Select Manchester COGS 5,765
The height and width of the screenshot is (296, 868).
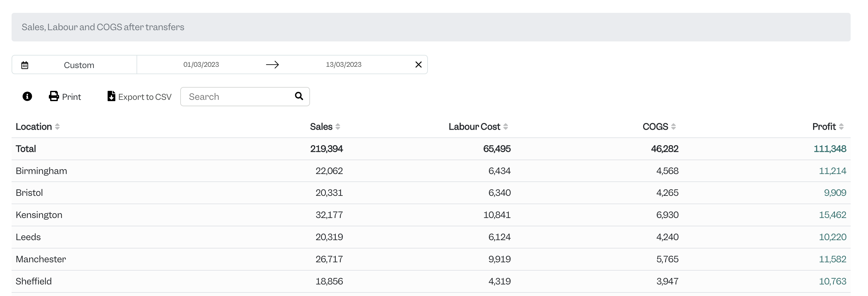(667, 259)
